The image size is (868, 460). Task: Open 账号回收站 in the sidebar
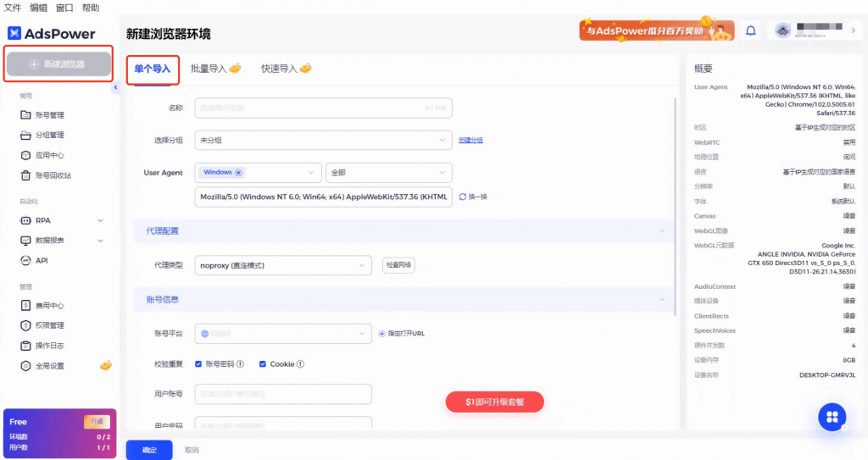pos(52,176)
